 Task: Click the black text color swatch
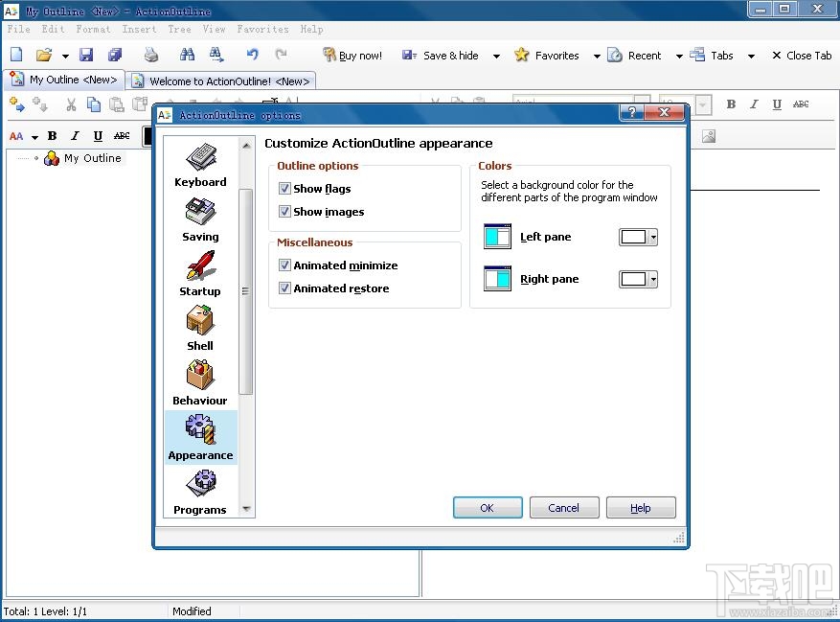(x=148, y=136)
